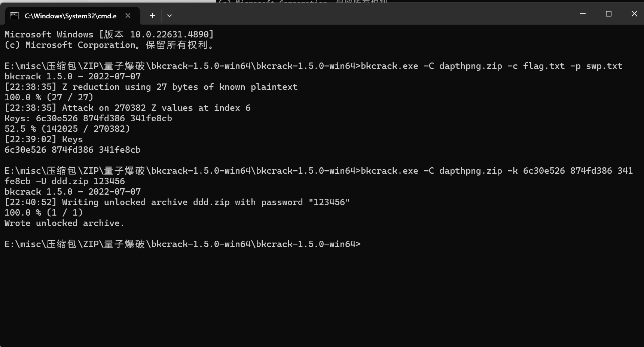This screenshot has height=347, width=644.
Task: Expand the new tab profiles dropdown chevron
Action: [170, 15]
